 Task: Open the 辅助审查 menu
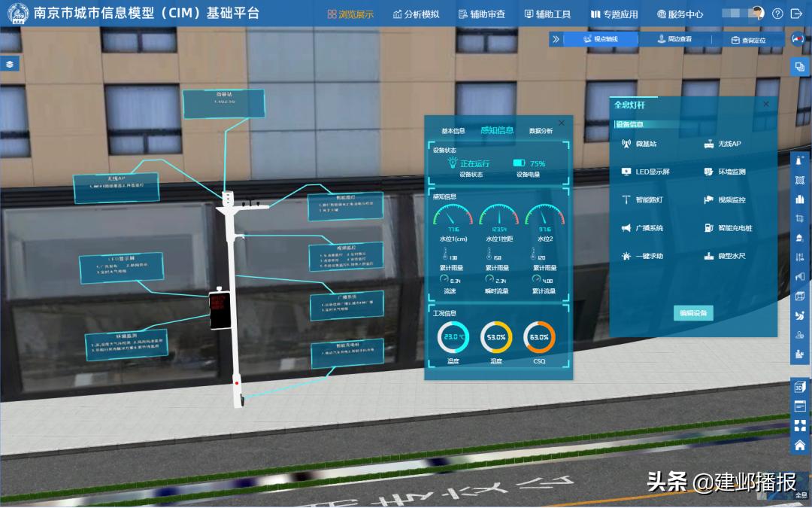(482, 14)
